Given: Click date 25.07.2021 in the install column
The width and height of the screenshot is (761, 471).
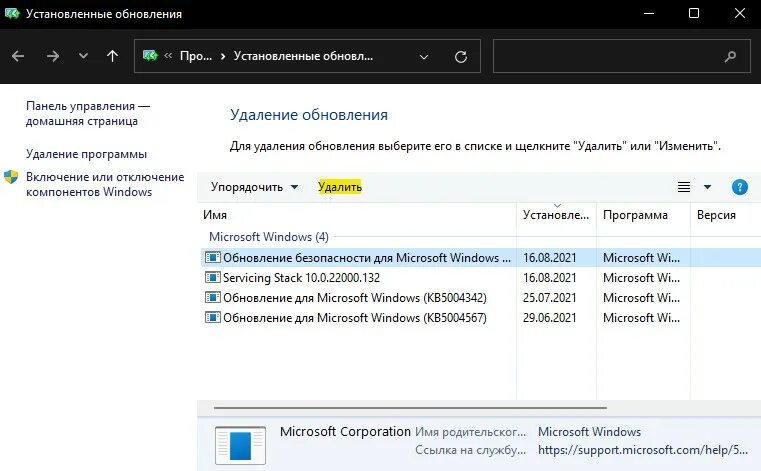Looking at the screenshot, I should pos(549,298).
